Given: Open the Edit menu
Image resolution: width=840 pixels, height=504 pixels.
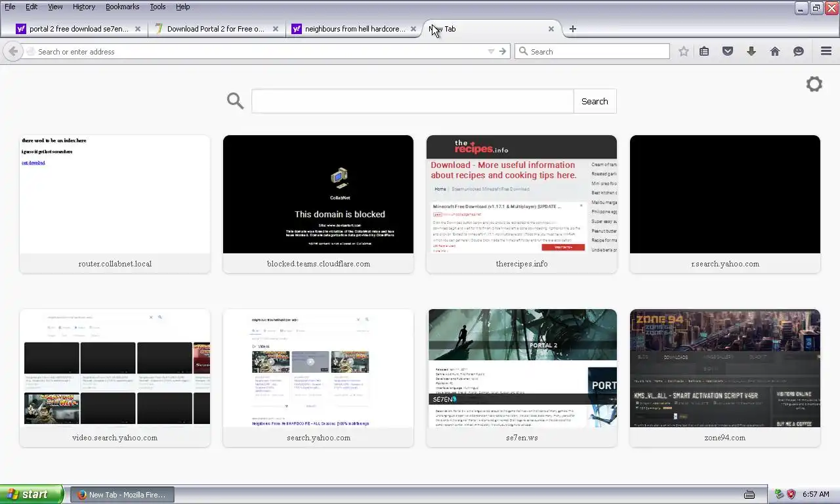Looking at the screenshot, I should [x=31, y=7].
